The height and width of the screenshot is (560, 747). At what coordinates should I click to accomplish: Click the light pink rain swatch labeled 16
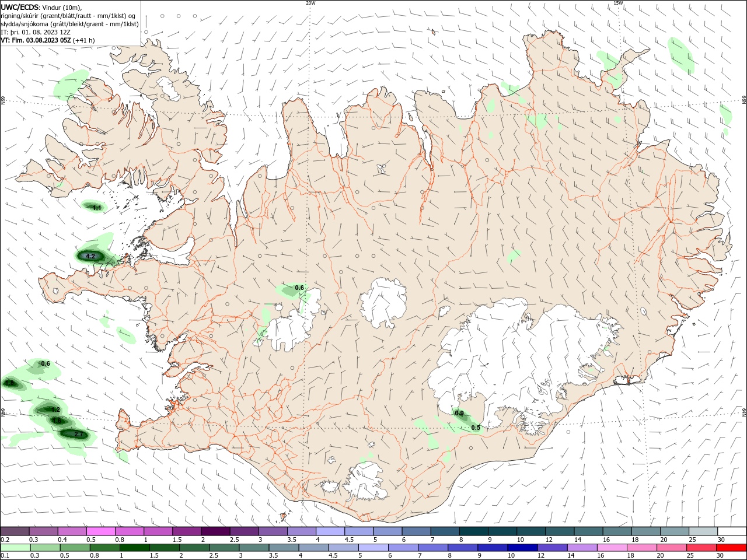coord(612,548)
